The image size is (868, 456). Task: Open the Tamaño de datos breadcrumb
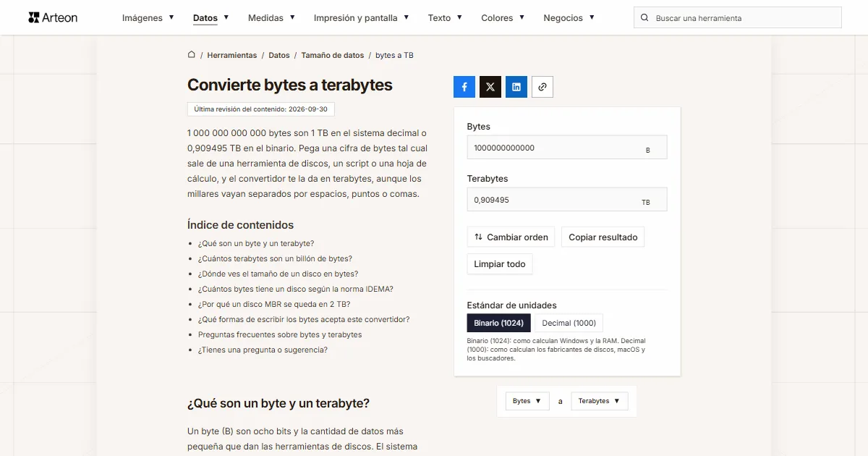coord(333,55)
